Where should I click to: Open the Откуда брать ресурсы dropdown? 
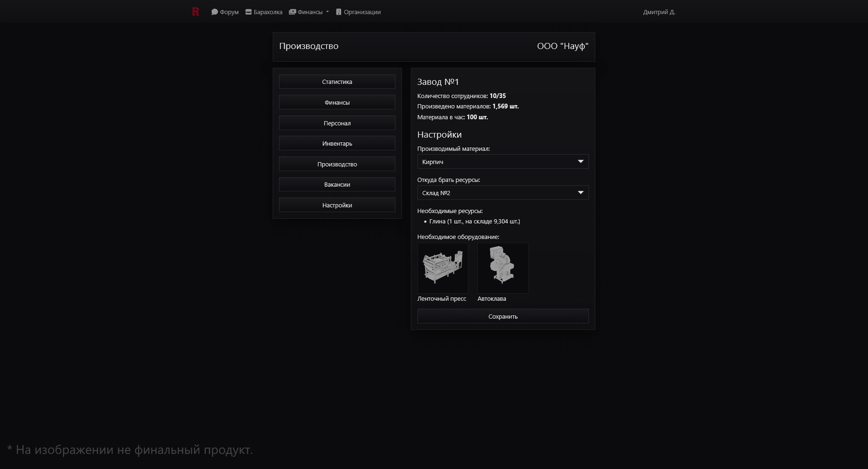click(x=503, y=193)
